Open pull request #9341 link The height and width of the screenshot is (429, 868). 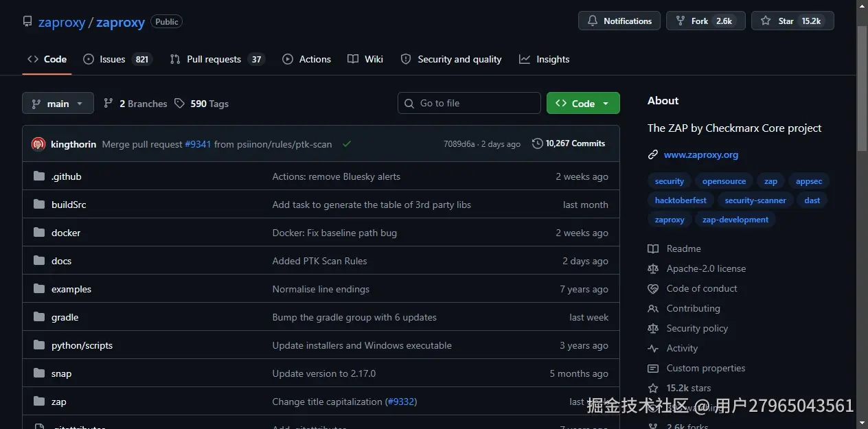click(198, 144)
